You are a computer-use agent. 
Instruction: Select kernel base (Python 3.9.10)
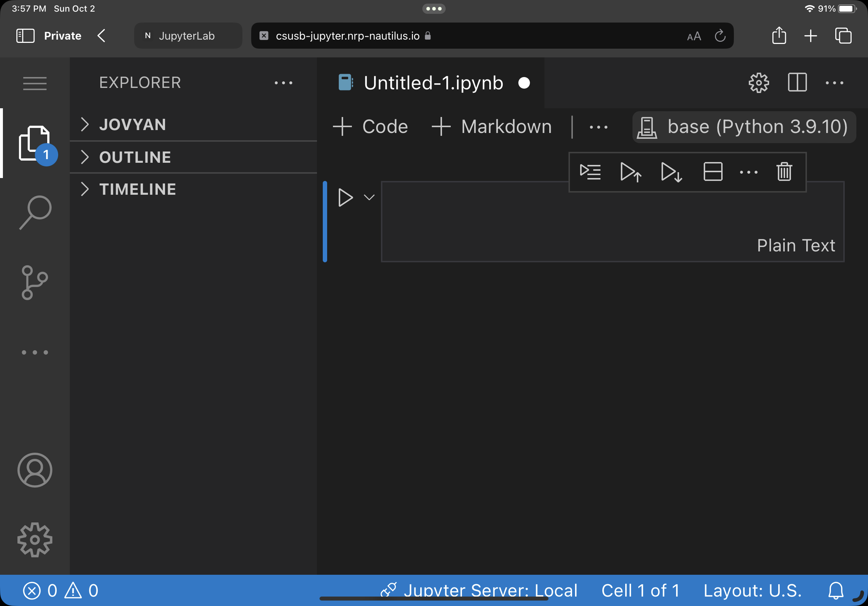[744, 127]
